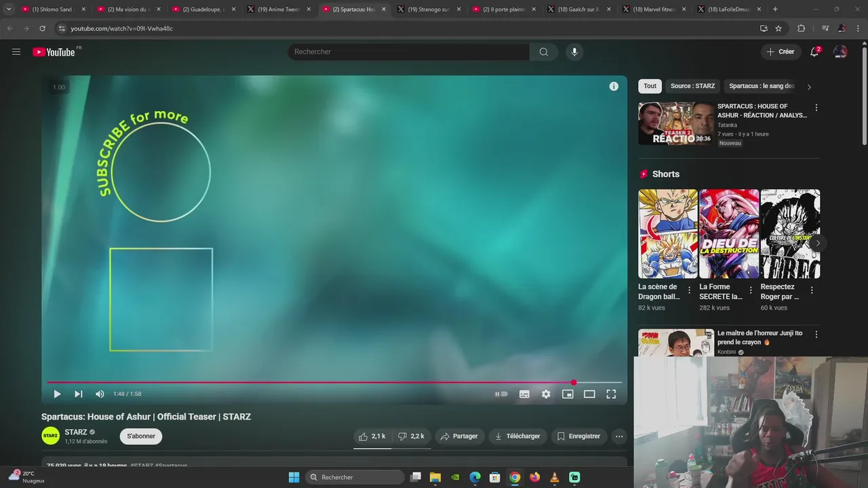Viewport: 868px width, 488px height.
Task: Switch to the Anime Tweet tab
Action: [278, 9]
